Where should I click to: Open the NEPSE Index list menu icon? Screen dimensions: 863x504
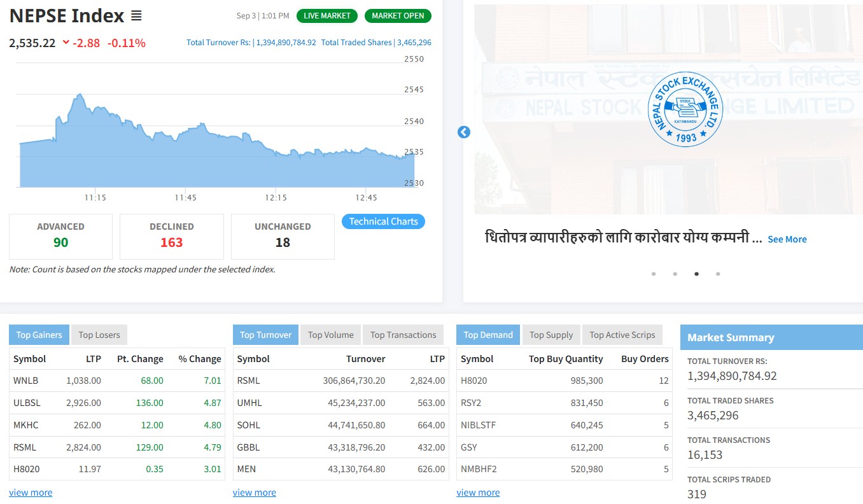click(x=136, y=16)
